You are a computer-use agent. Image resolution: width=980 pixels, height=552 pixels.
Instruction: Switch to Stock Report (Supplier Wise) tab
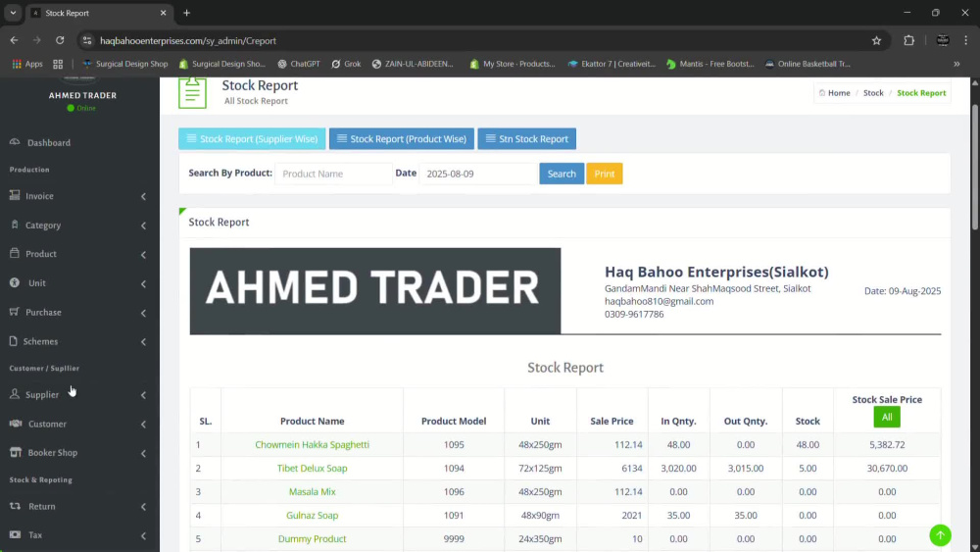252,139
